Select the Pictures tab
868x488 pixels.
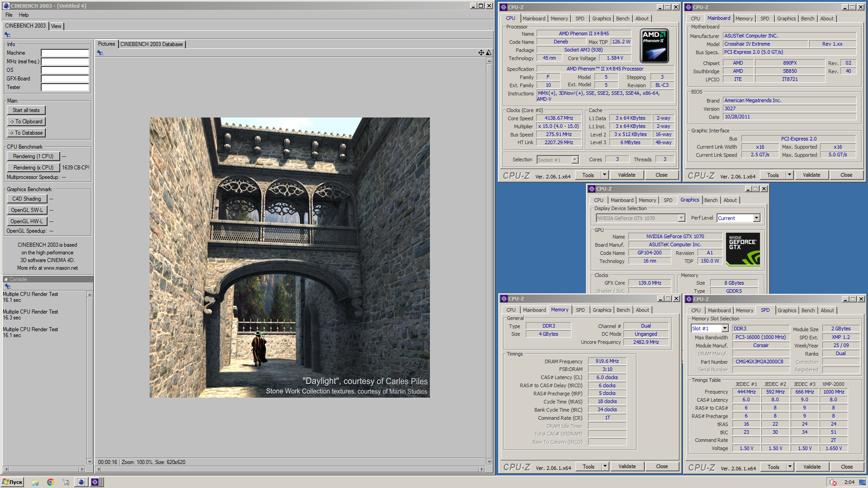click(107, 44)
